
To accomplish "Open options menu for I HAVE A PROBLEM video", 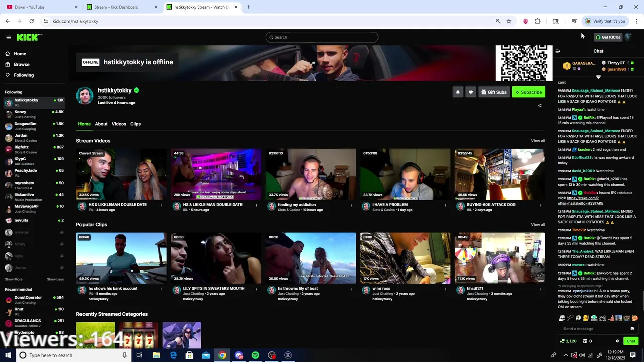I will tap(445, 205).
